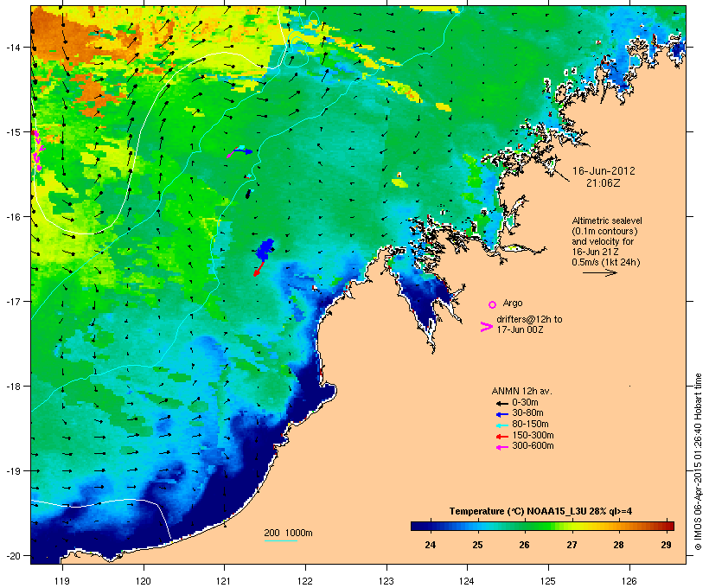Click the '(0.1m contours)' text
The image size is (709, 588).
(x=604, y=231)
